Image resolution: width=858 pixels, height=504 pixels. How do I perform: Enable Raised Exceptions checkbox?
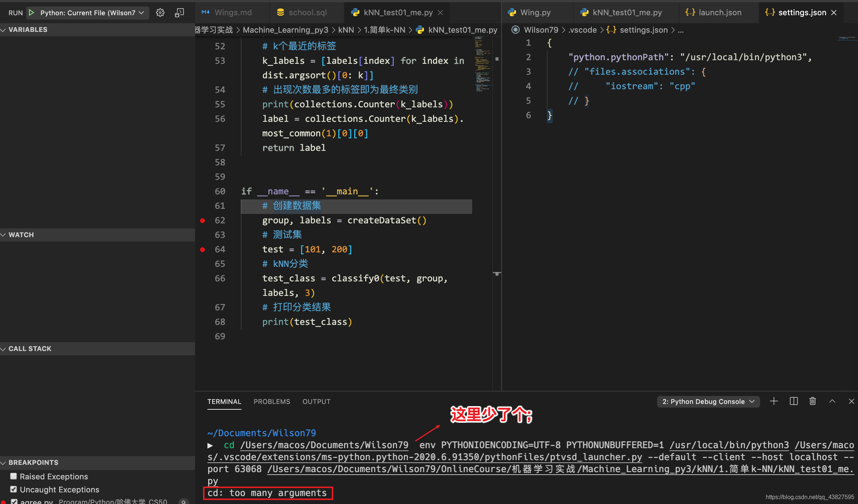coord(14,476)
